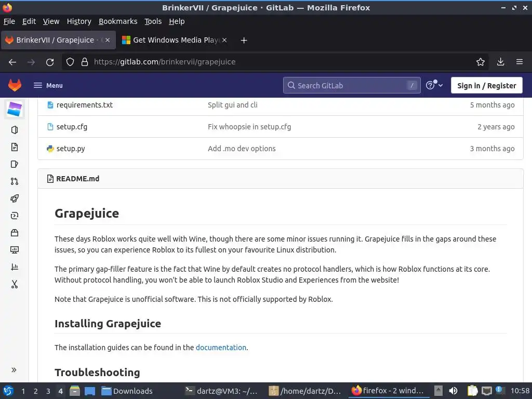532x399 pixels.
Task: Click the setup.cfg file icon
Action: coord(50,127)
